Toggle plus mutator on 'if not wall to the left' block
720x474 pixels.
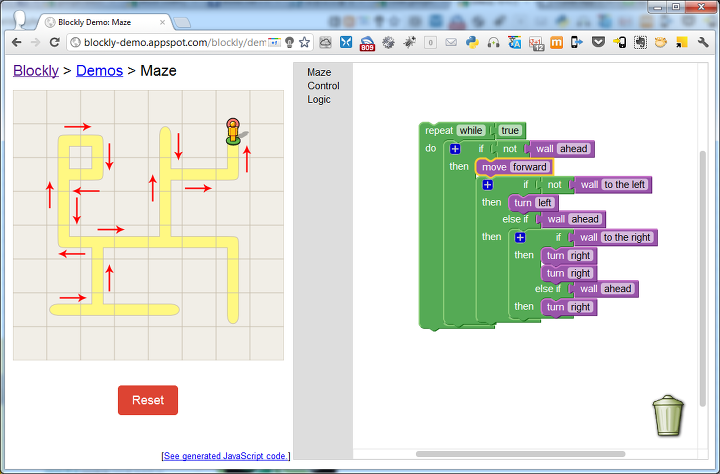488,185
